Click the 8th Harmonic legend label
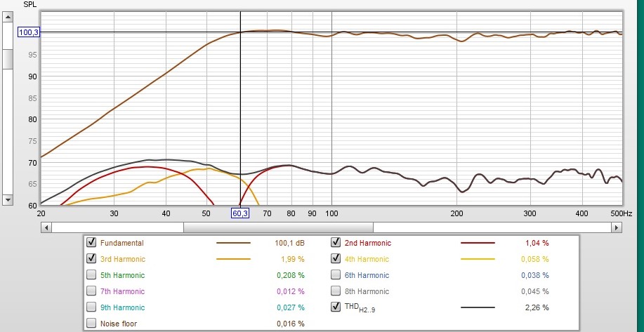Screen dimensions: 644x332 pos(367,291)
